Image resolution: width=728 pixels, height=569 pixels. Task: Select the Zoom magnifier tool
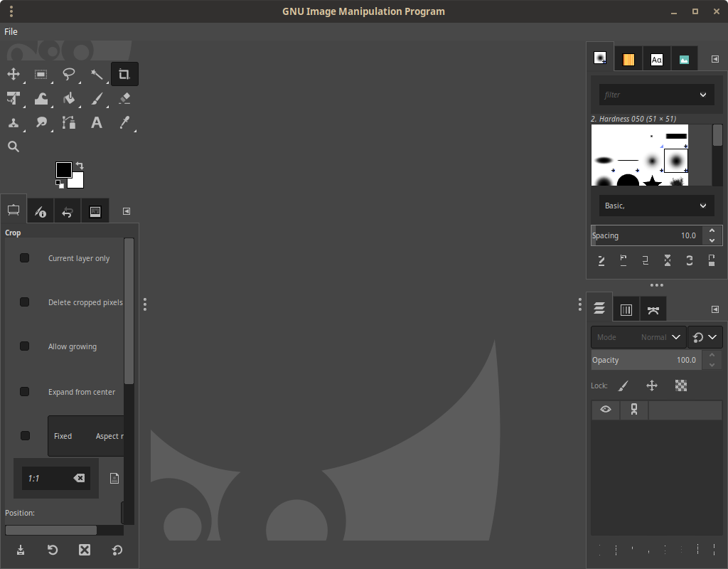[x=14, y=147]
